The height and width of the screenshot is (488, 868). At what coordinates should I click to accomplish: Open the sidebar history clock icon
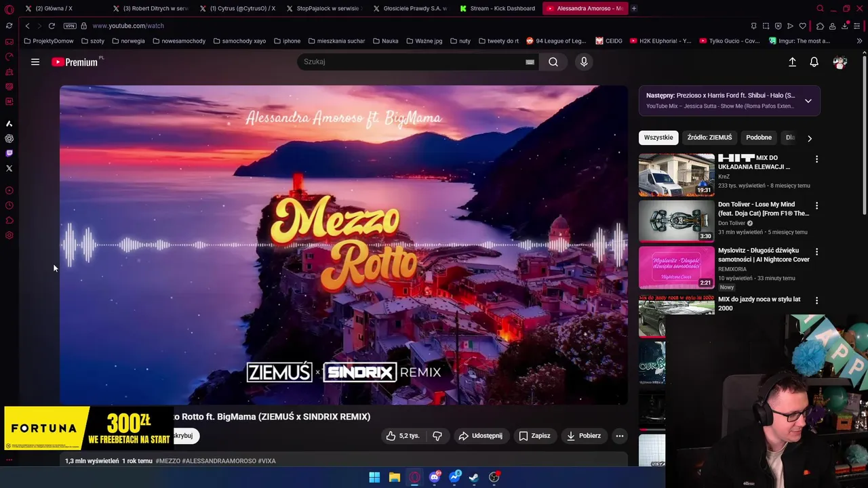tap(9, 205)
